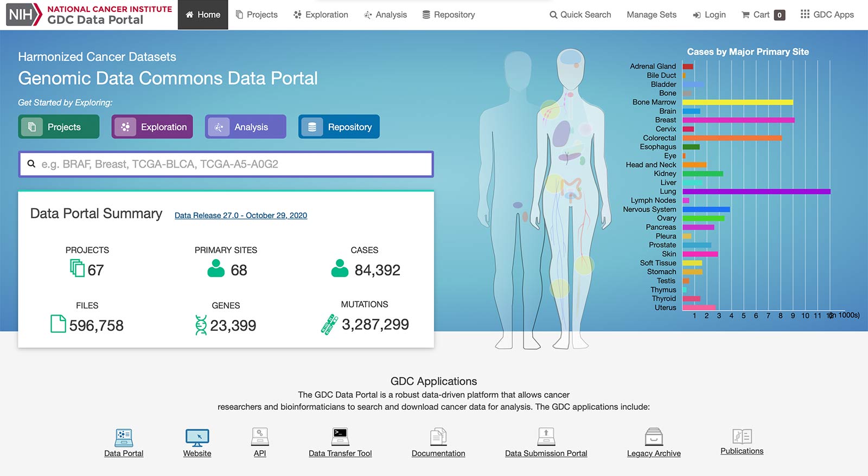
Task: Click the Pancreas chart label
Action: point(661,227)
